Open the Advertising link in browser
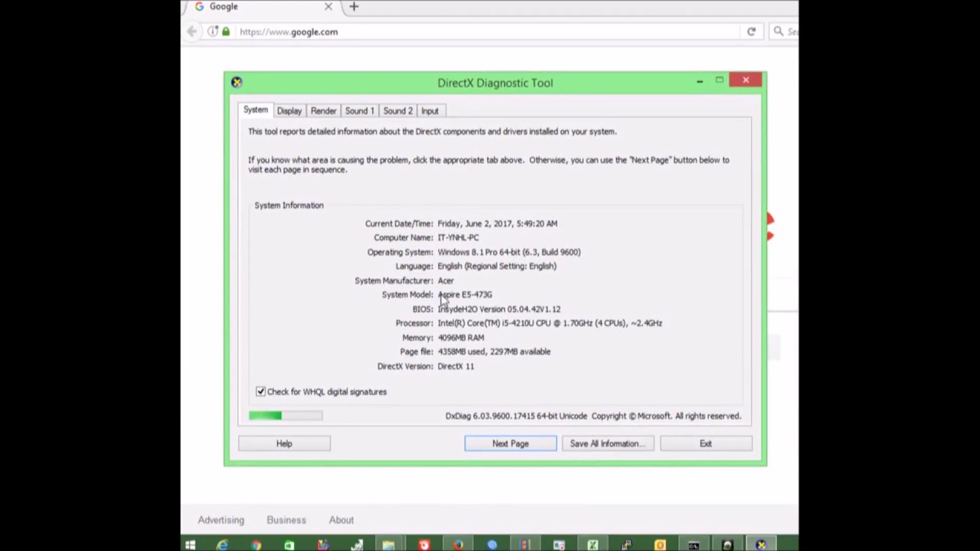 pos(220,520)
